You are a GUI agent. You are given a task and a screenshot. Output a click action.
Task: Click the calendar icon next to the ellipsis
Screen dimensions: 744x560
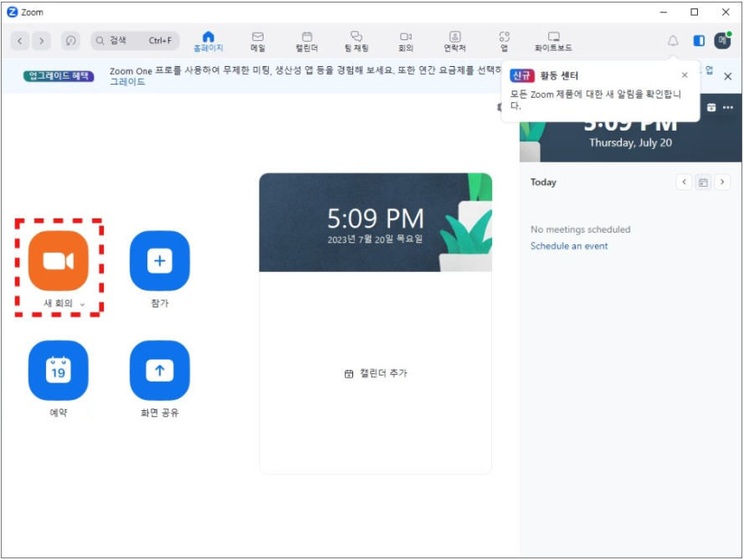click(711, 108)
